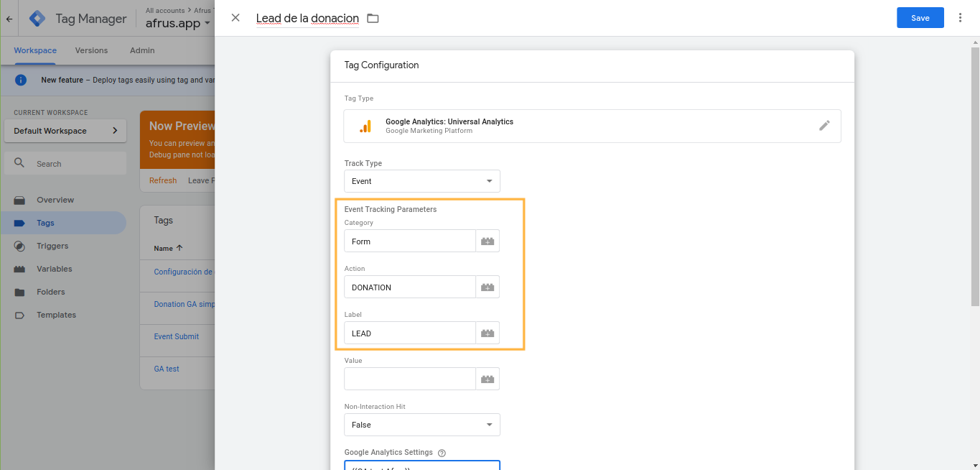Click the Tags label icon in the sidebar
980x470 pixels.
point(20,223)
